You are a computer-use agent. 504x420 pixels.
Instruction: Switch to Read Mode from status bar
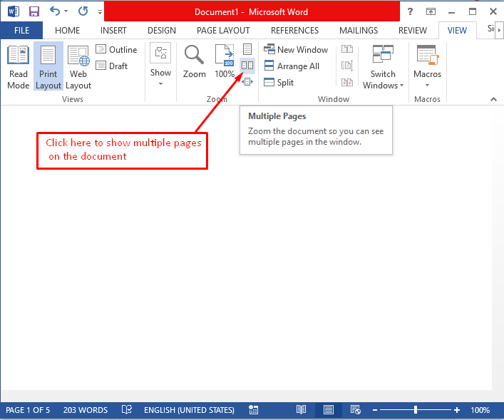click(301, 410)
